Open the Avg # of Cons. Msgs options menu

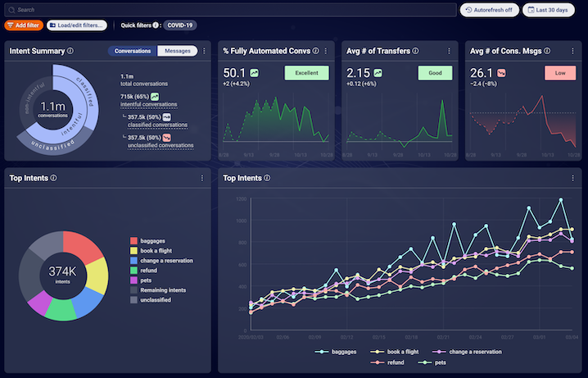[572, 51]
